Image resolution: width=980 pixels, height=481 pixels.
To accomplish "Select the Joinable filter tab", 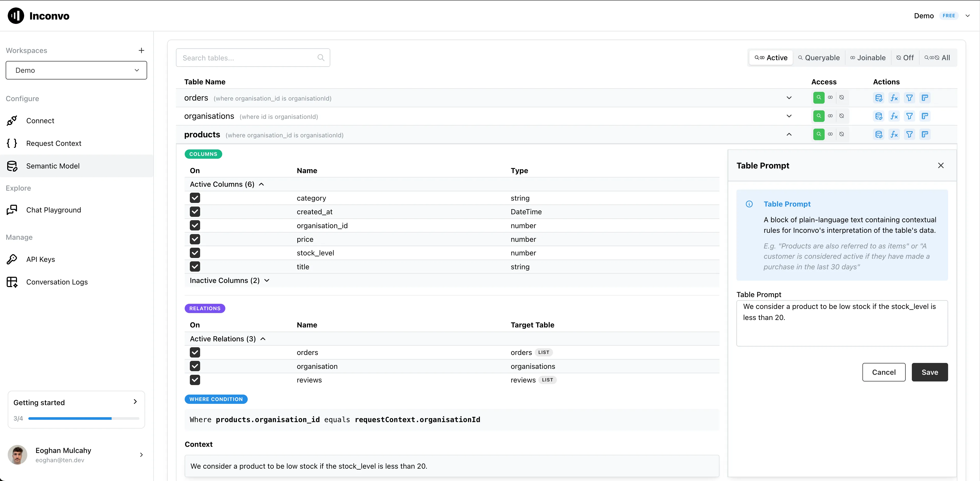I will pyautogui.click(x=868, y=58).
